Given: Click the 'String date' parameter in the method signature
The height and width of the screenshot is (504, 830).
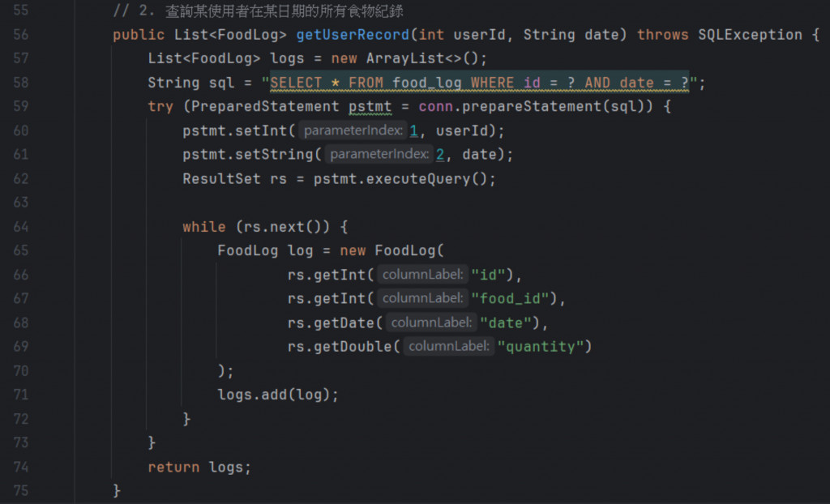Looking at the screenshot, I should [x=571, y=35].
